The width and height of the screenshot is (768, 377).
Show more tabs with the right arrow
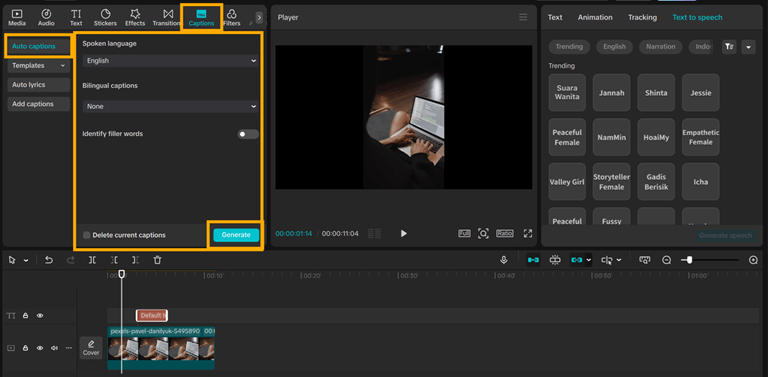click(x=259, y=18)
